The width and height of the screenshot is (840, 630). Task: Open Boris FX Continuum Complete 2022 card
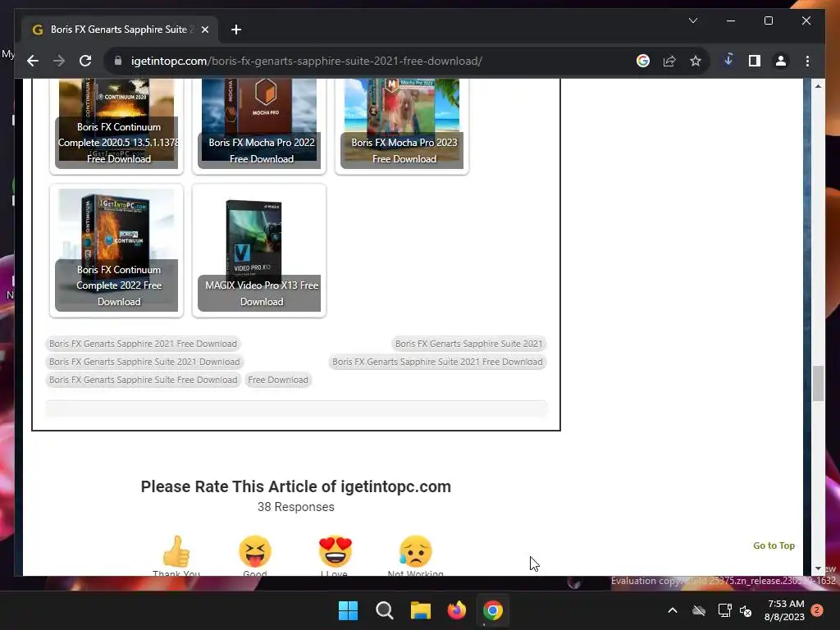coord(116,250)
